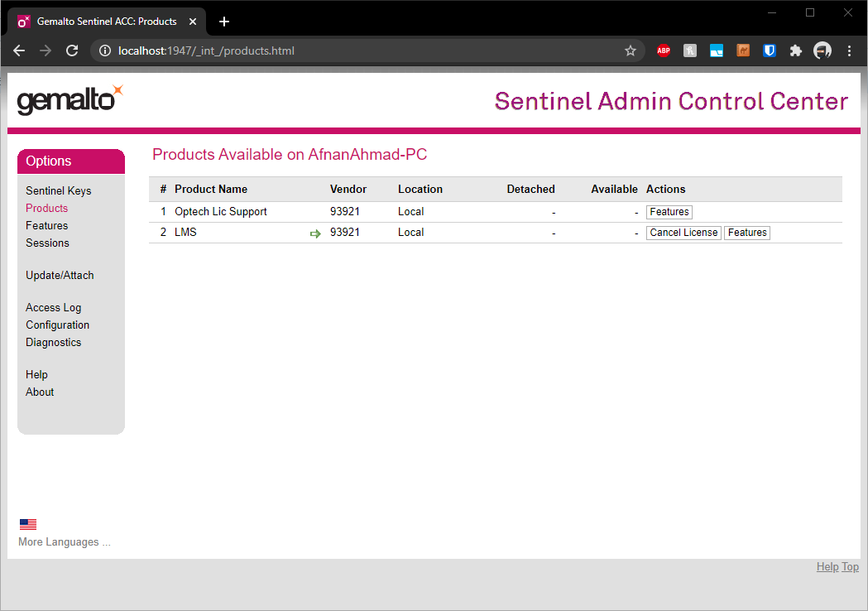Open the Chrome three-dot menu
Image resolution: width=868 pixels, height=611 pixels.
click(849, 51)
